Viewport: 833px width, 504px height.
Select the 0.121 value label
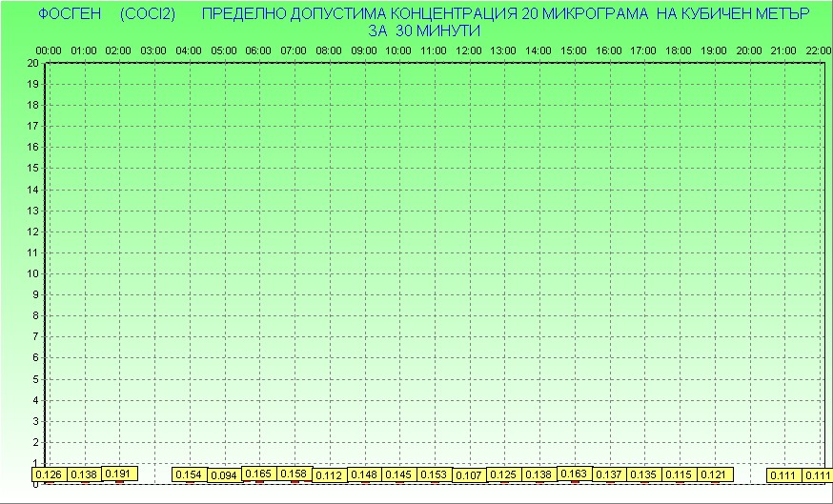tap(714, 474)
